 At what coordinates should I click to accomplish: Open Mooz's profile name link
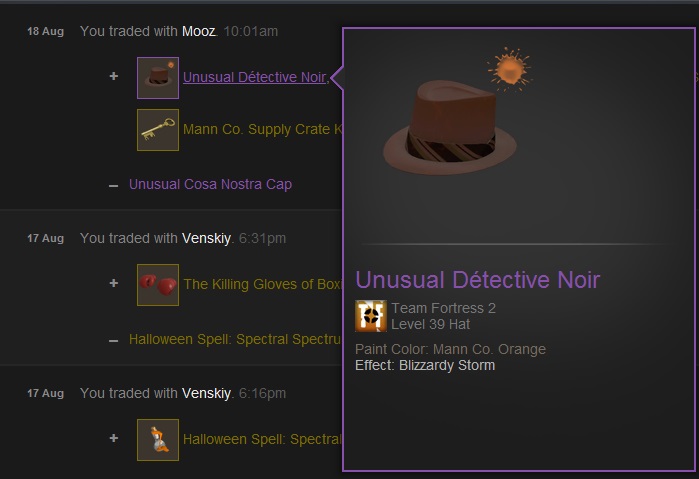point(199,31)
